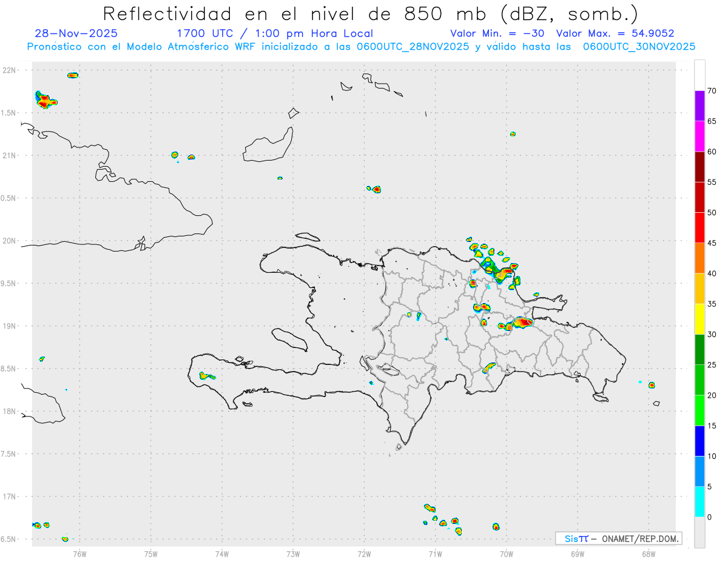This screenshot has width=728, height=562.
Task: Click the end time '0600UTC_30NOV2025'
Action: (x=639, y=47)
